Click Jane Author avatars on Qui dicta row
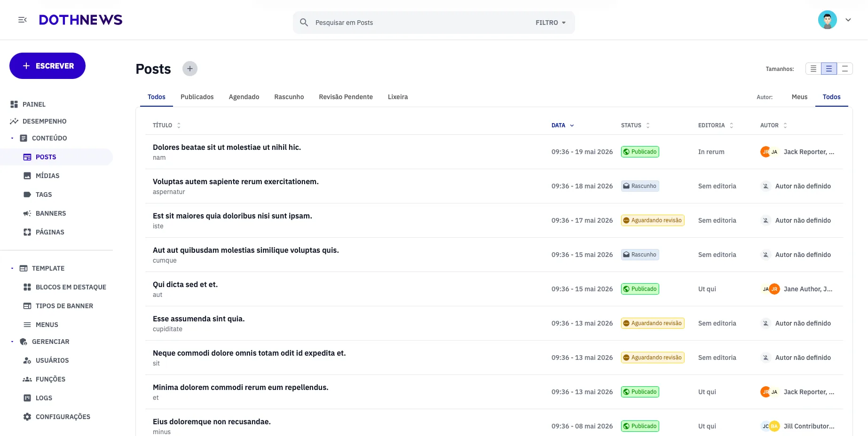Viewport: 868px width, 436px height. 770,289
